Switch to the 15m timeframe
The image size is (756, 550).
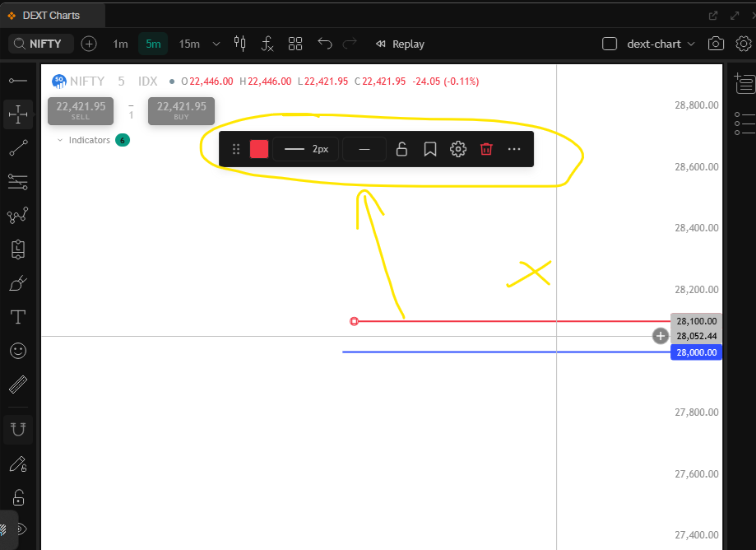189,44
